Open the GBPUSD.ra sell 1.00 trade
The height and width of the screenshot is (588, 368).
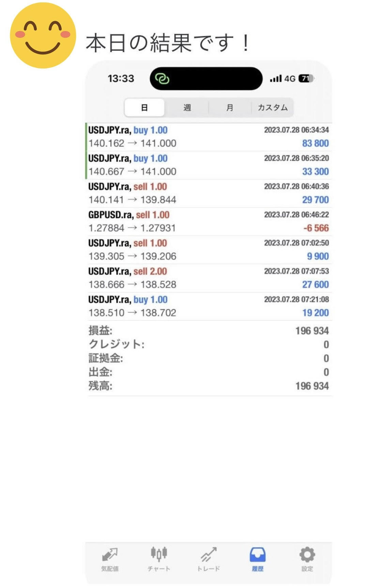(x=209, y=222)
